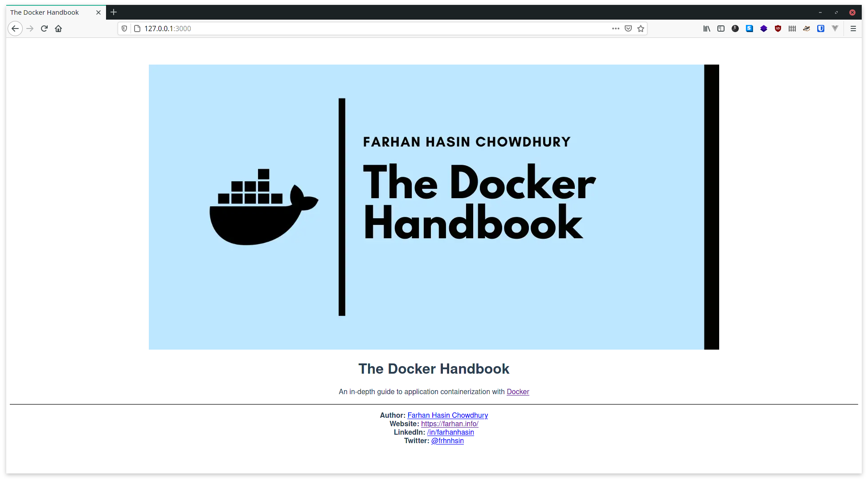The image size is (868, 481).
Task: Open the Firefox hamburger menu
Action: pos(853,29)
